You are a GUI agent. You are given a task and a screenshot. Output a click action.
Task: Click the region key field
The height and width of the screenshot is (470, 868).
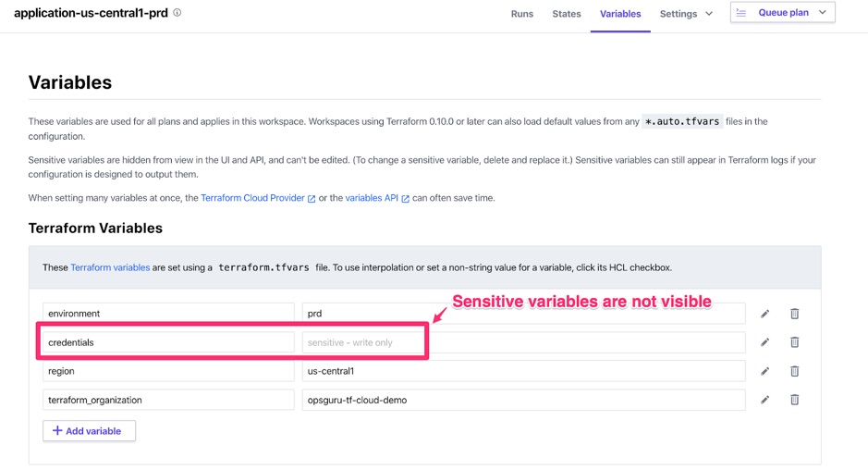168,371
